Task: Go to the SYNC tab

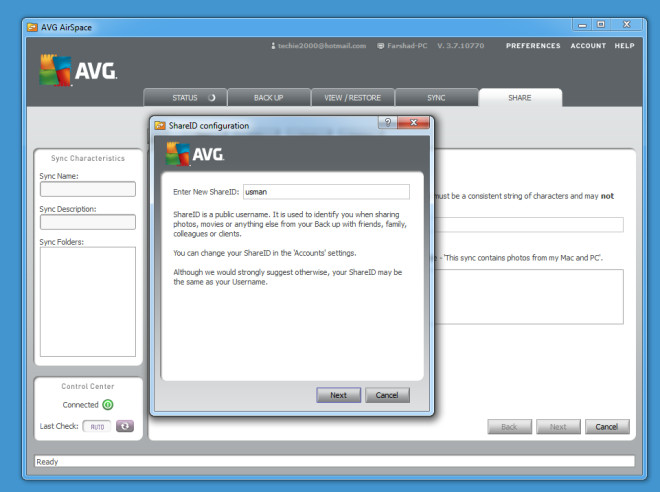Action: [x=436, y=98]
